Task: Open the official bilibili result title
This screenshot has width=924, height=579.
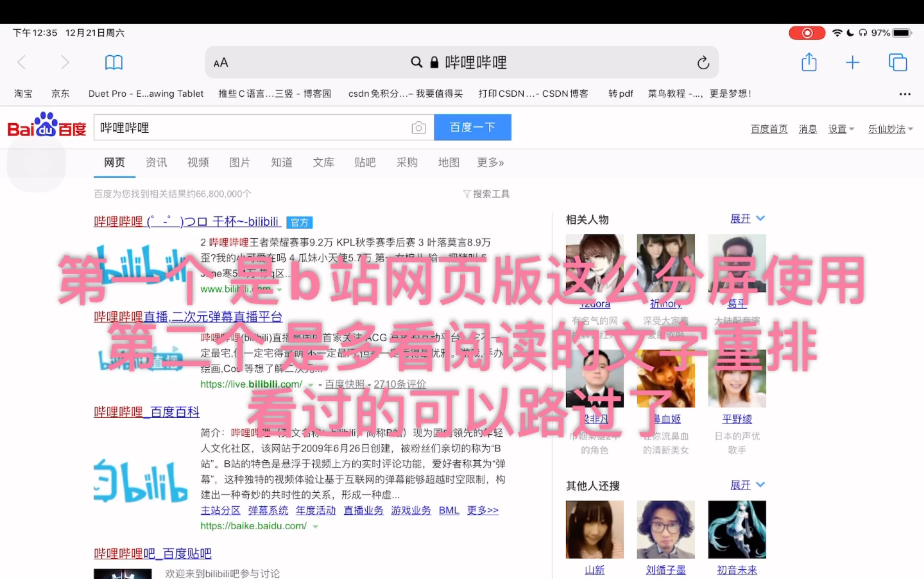Action: [x=187, y=221]
